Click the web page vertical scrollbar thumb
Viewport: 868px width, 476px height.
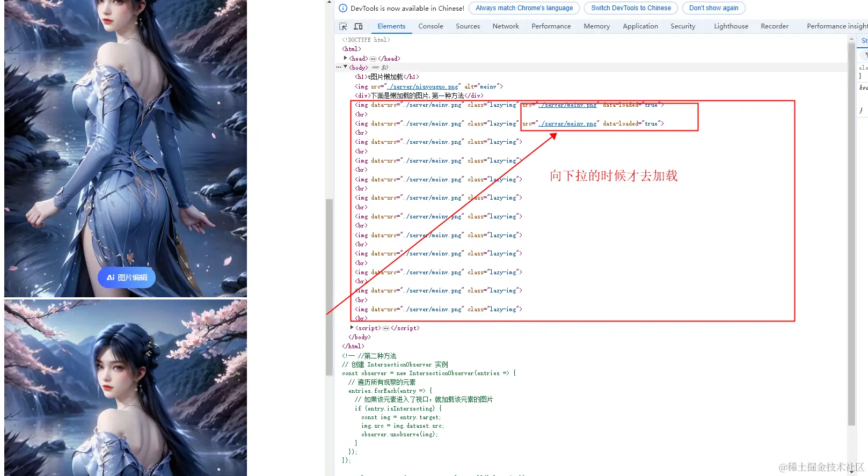[329, 287]
